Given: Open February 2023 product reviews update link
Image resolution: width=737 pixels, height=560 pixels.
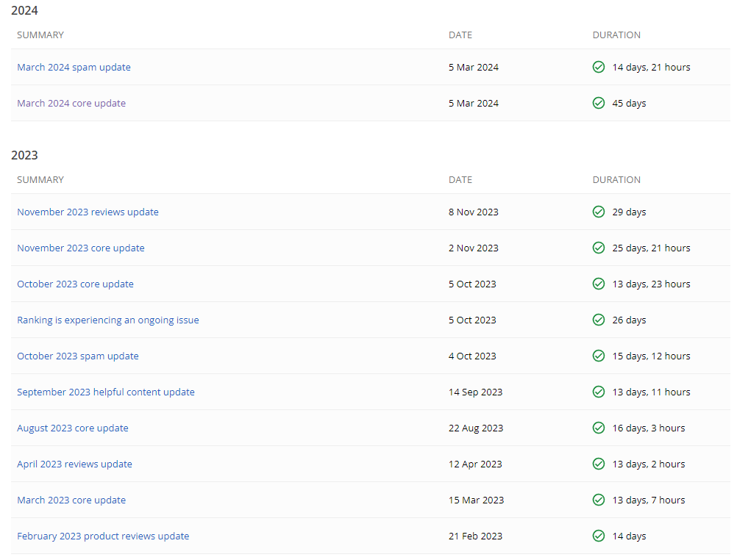Looking at the screenshot, I should 103,536.
